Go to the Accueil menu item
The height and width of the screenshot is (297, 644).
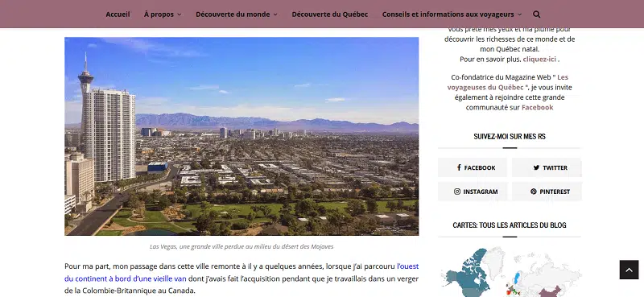pos(118,14)
